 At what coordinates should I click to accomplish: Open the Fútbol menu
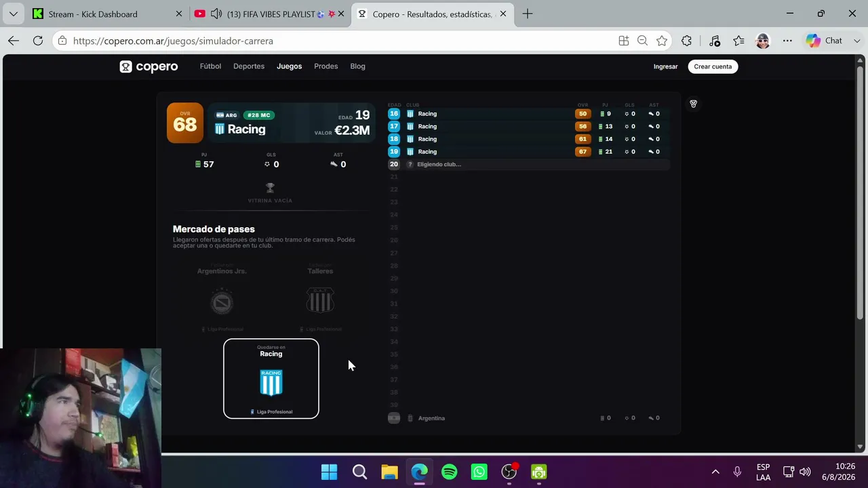click(210, 66)
